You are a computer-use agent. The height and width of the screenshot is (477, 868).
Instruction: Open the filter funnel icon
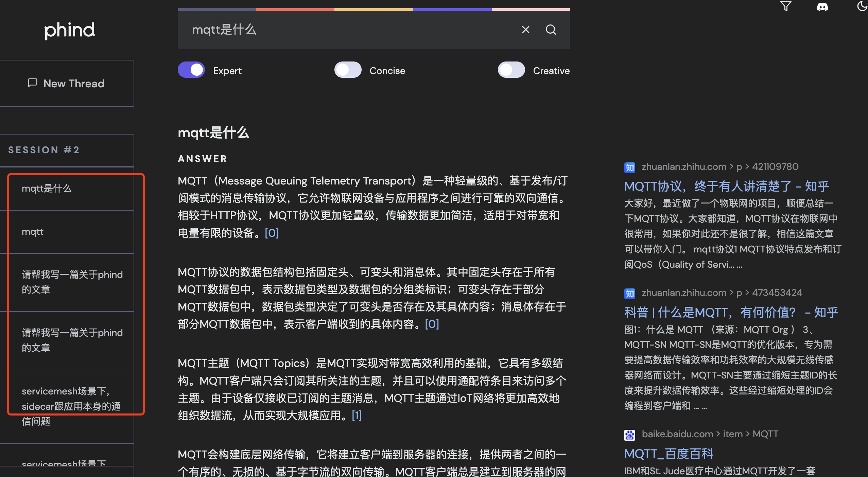786,6
